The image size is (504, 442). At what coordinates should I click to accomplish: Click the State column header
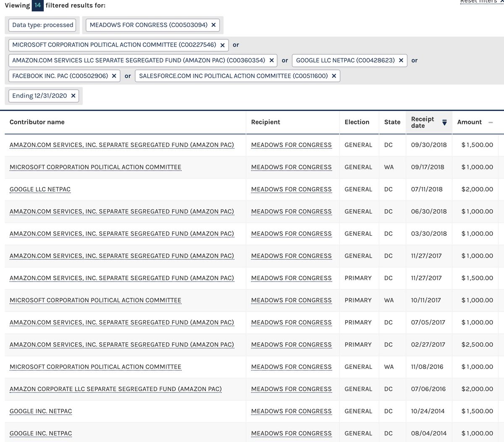392,122
